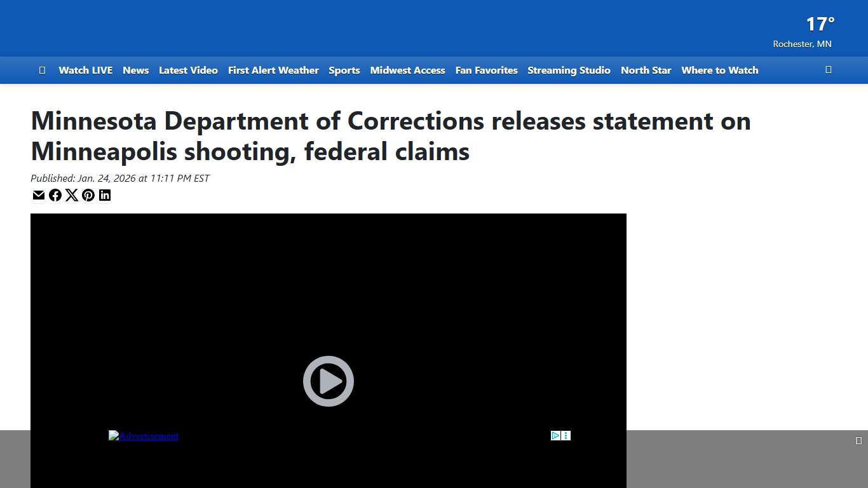Visit Midwest Access page

coord(407,70)
